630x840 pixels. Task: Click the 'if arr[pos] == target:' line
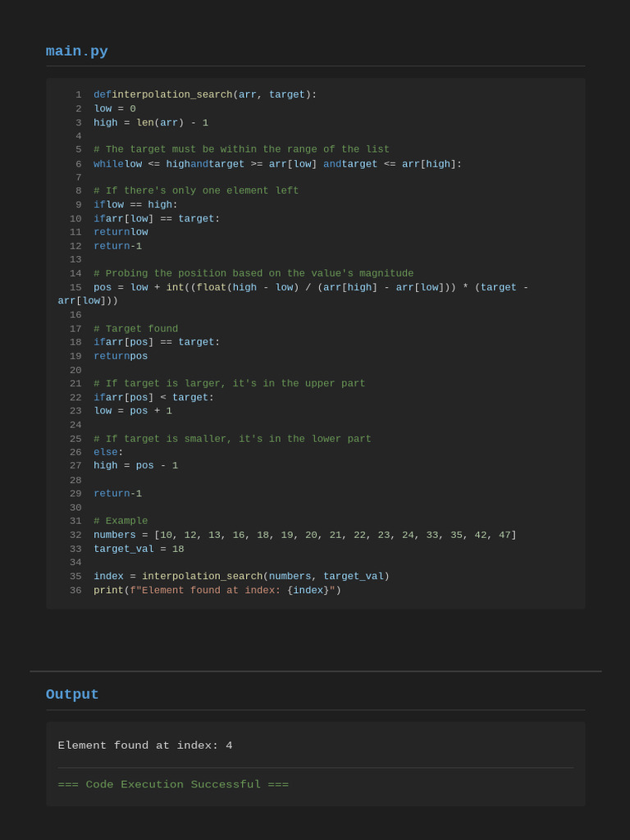tap(157, 342)
